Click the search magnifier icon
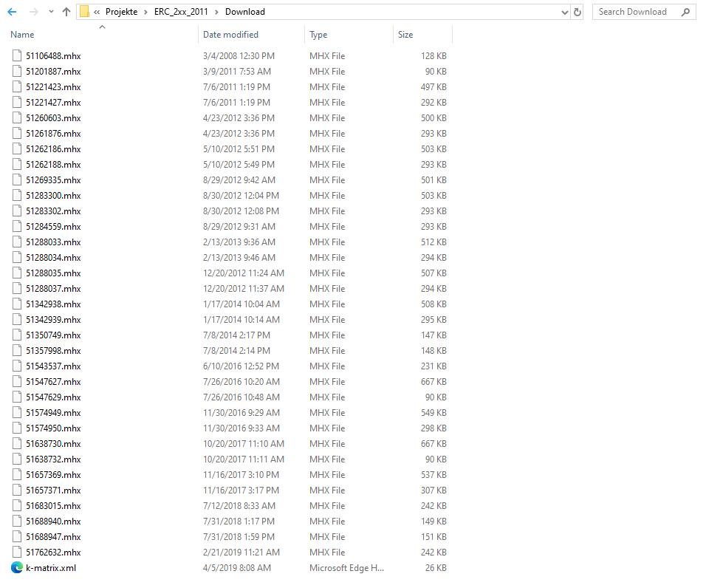Viewport: 706px width, 588px height. tap(685, 12)
